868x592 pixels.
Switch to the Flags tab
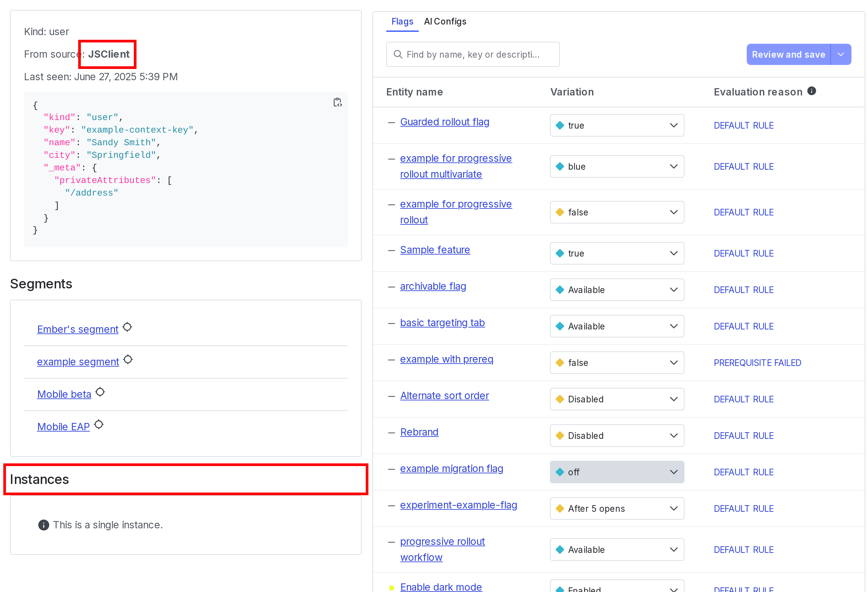point(402,22)
